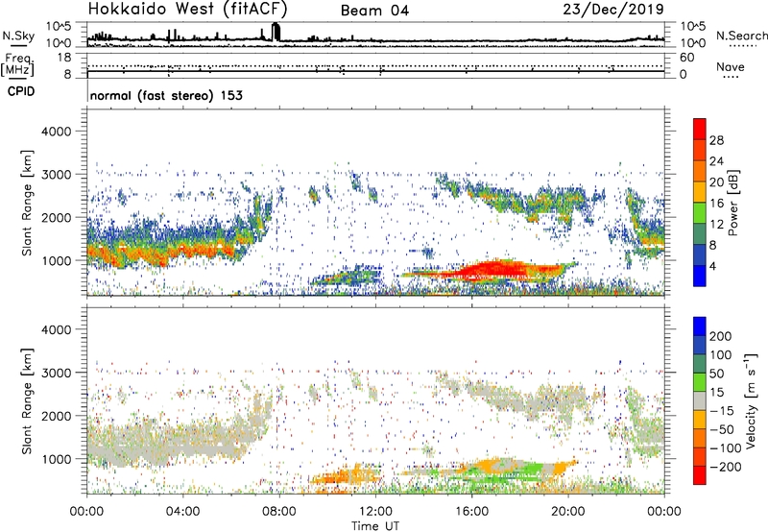Click the power scale value '4'
The height and width of the screenshot is (532, 768).
pyautogui.click(x=712, y=266)
